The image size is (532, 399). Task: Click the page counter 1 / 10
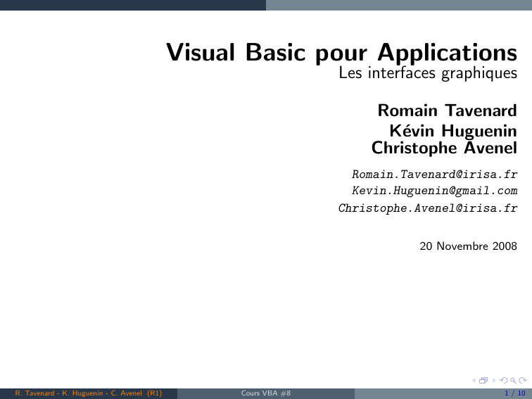pyautogui.click(x=514, y=393)
